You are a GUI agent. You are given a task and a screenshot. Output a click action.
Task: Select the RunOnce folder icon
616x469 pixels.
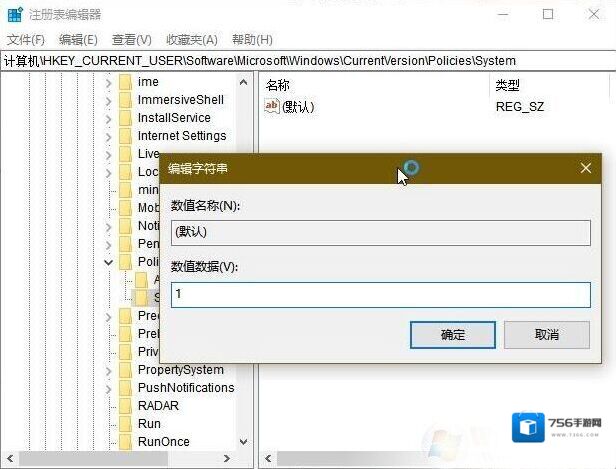(x=125, y=442)
